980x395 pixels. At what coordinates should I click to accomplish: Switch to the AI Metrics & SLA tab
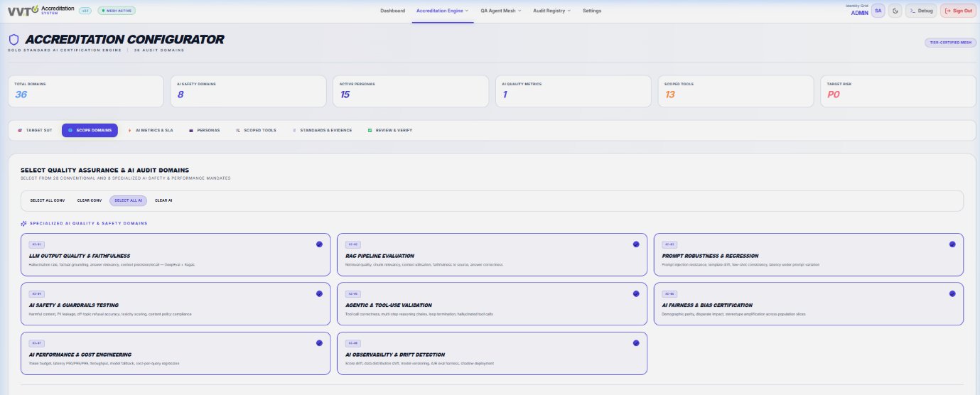click(x=150, y=131)
